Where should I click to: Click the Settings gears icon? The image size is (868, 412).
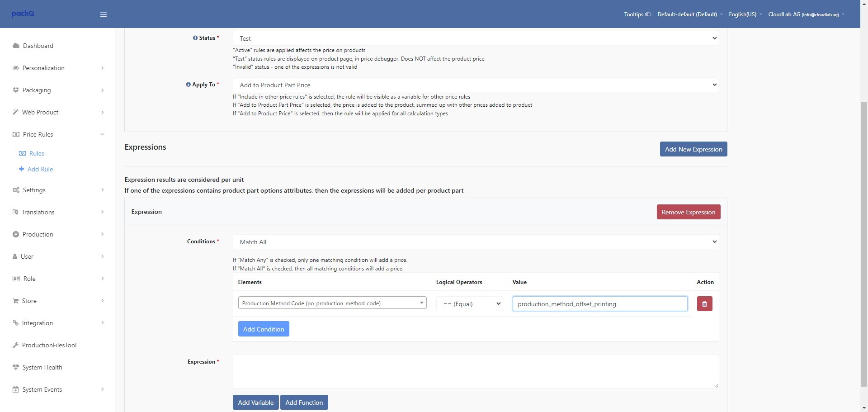click(x=16, y=190)
